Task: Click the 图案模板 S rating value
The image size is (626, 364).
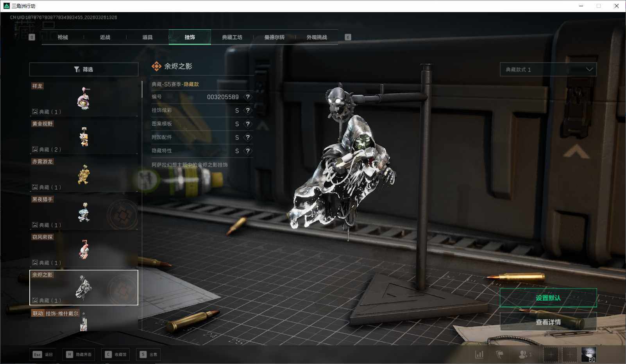Action: (x=237, y=124)
